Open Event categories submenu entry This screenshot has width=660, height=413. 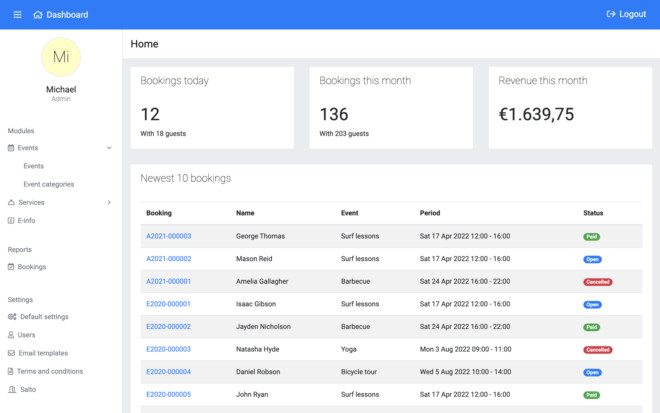tap(49, 184)
